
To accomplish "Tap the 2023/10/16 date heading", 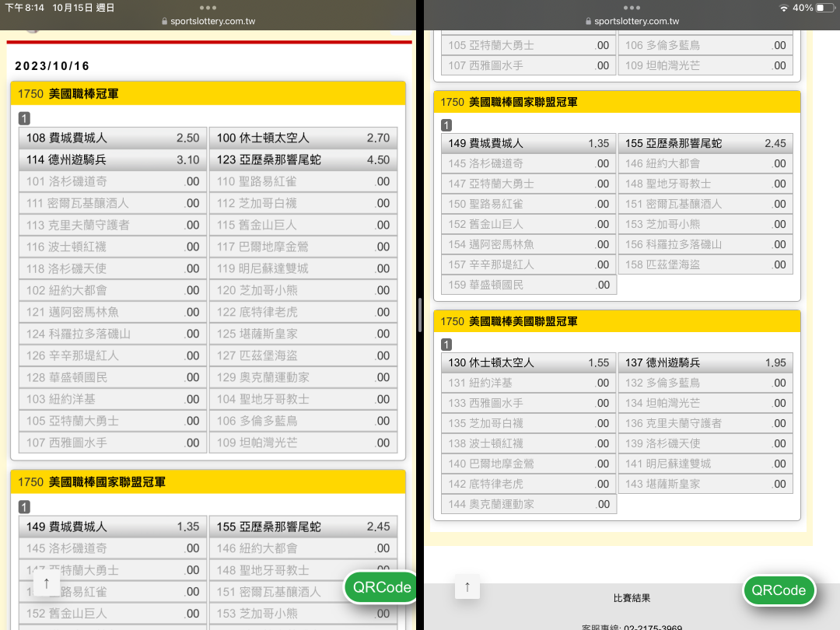I will [x=52, y=66].
